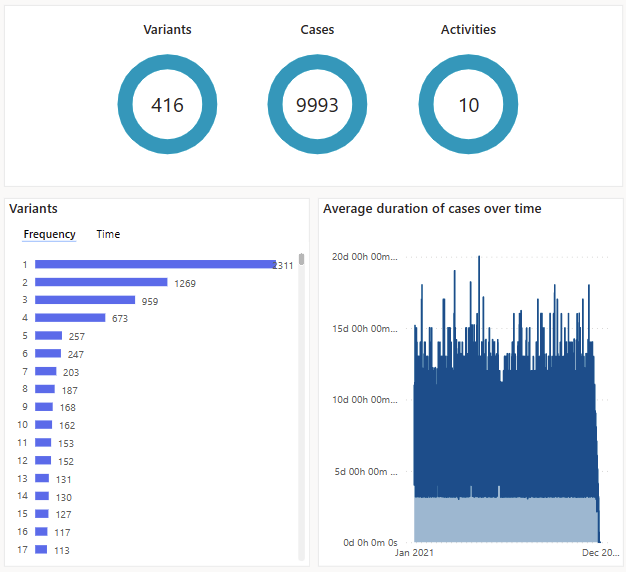
Task: Select variant 3 bar with 959 cases
Action: (85, 300)
